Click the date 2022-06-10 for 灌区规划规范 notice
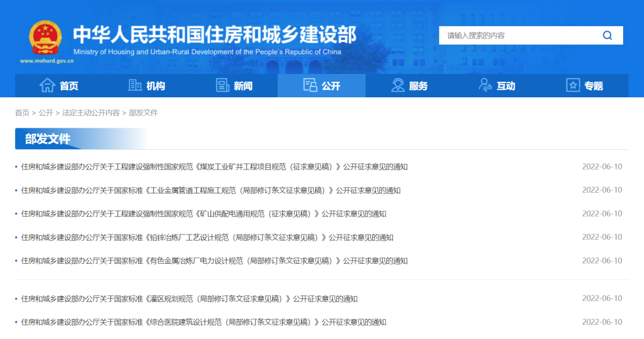644x339 pixels. pos(602,298)
